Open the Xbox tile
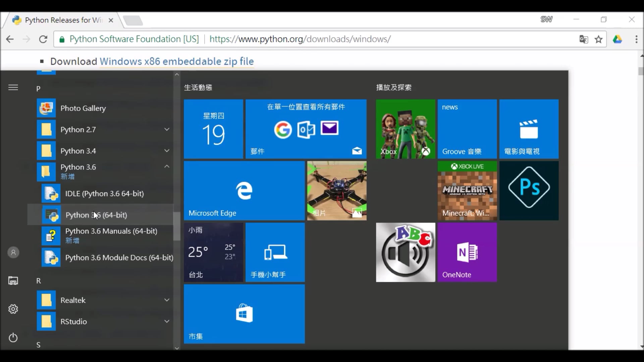Screen dimensions: 644x362 [x=405, y=129]
